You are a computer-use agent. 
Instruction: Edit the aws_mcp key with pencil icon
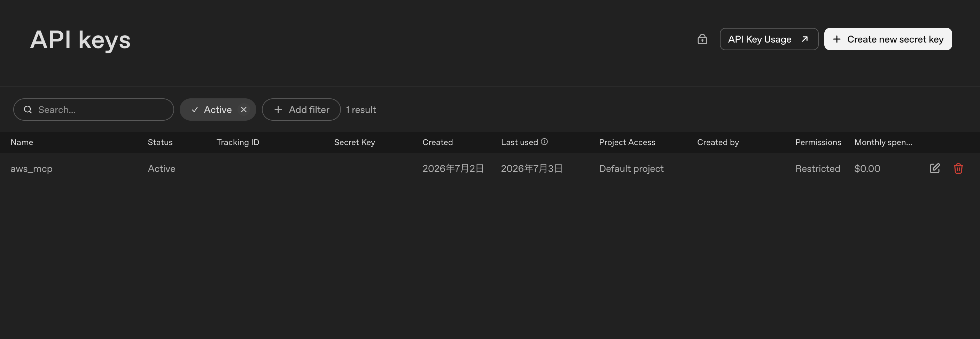(x=935, y=168)
